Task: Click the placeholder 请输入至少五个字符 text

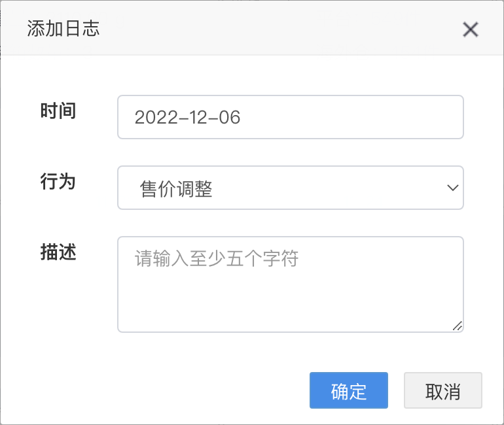Action: (217, 259)
